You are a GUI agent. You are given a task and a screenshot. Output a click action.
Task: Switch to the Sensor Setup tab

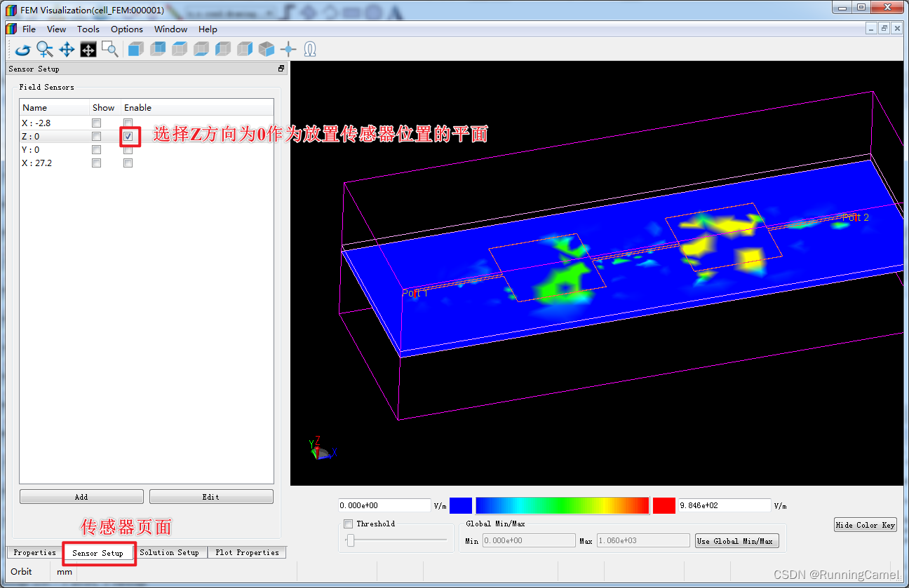click(x=98, y=553)
